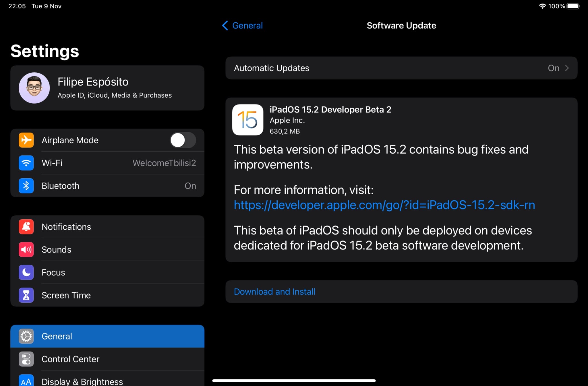Open Screen Time via the hourglass icon
588x386 pixels.
click(26, 295)
